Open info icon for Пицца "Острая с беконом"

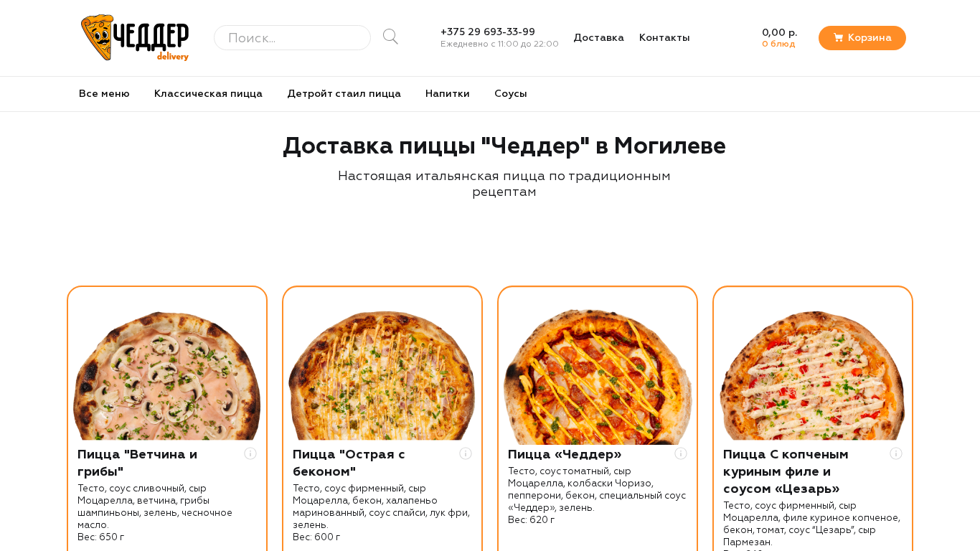click(466, 453)
